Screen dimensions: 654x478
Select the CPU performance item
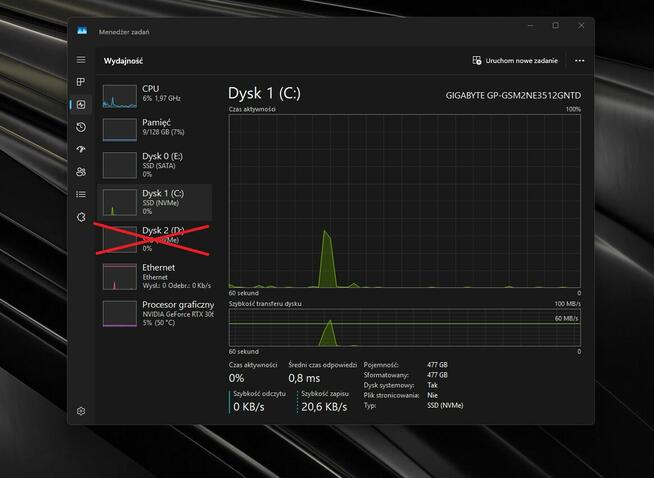coord(157,95)
